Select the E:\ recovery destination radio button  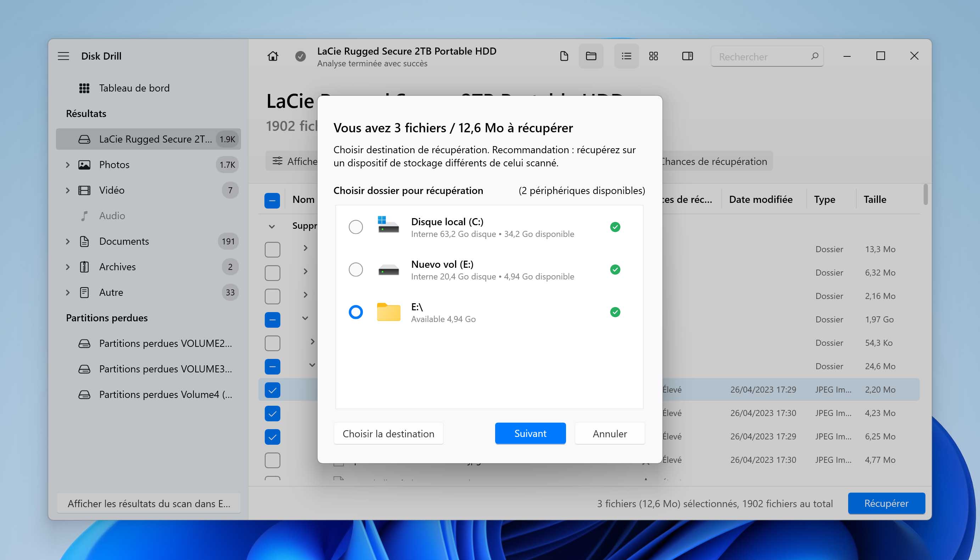[355, 311]
